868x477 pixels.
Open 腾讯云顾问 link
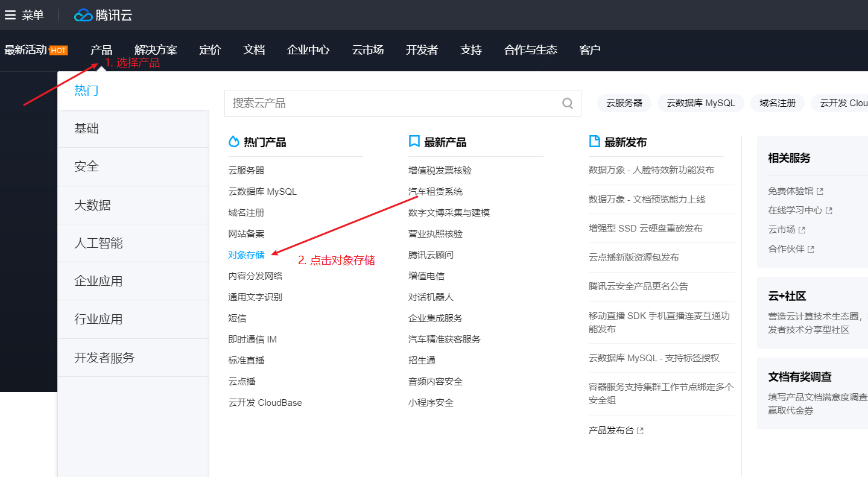(x=431, y=255)
